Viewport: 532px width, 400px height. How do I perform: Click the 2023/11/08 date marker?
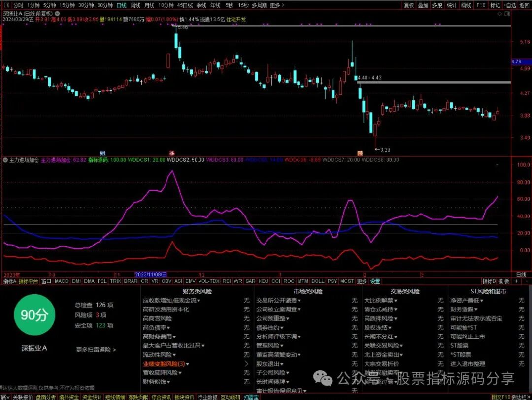151,274
